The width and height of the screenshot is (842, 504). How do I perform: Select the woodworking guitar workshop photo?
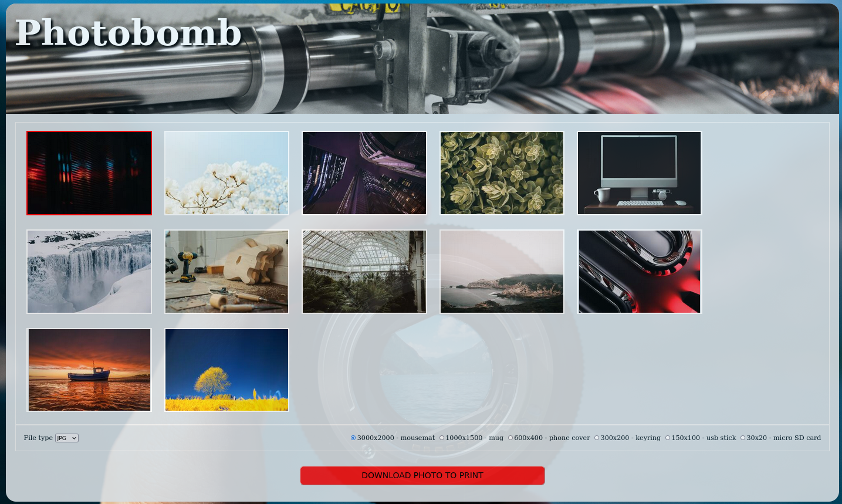226,272
